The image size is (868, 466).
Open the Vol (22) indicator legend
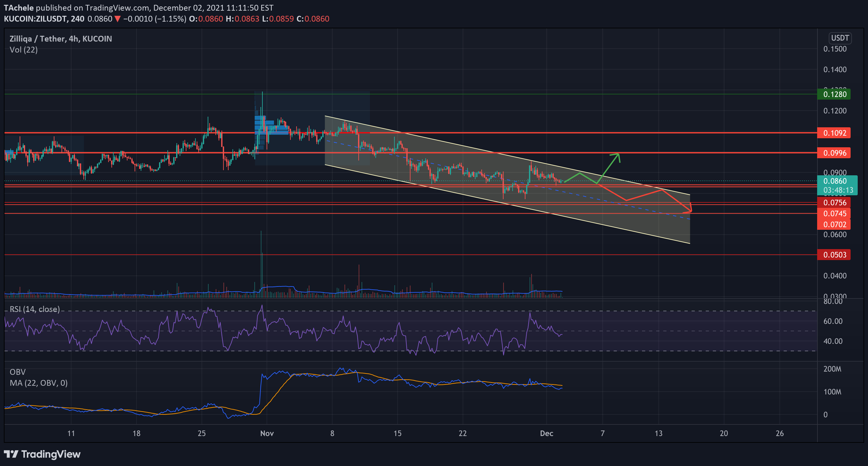coord(24,50)
